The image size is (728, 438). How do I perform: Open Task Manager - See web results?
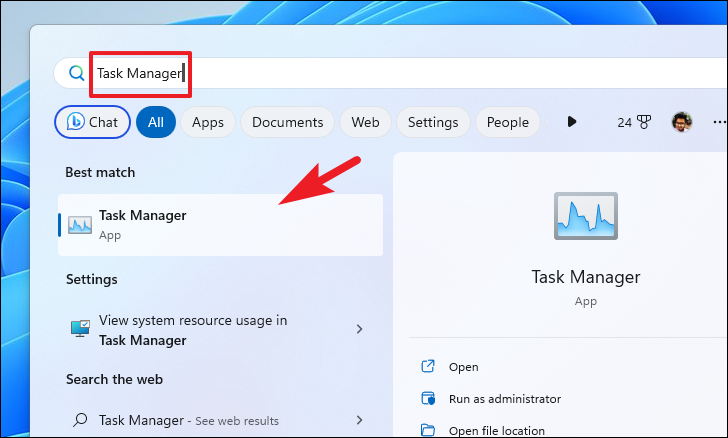(x=221, y=420)
